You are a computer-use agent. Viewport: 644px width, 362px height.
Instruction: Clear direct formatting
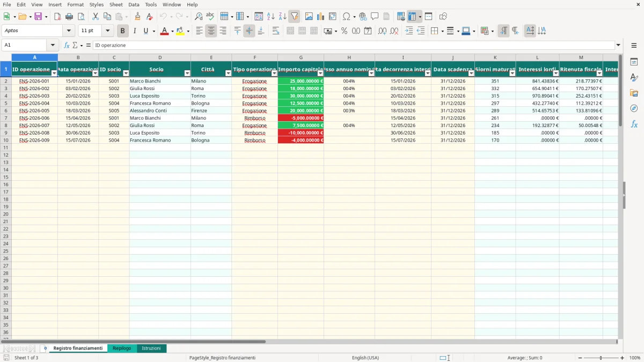pos(149,17)
